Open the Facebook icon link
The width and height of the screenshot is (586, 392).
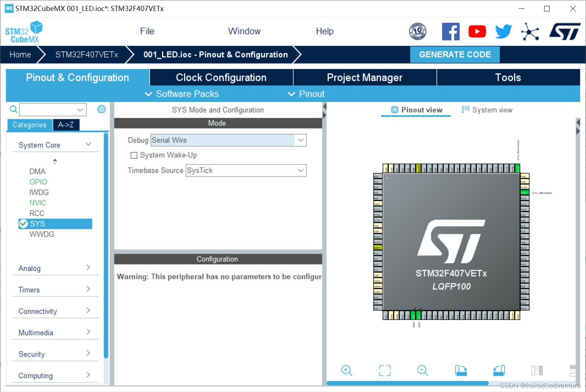(x=451, y=32)
